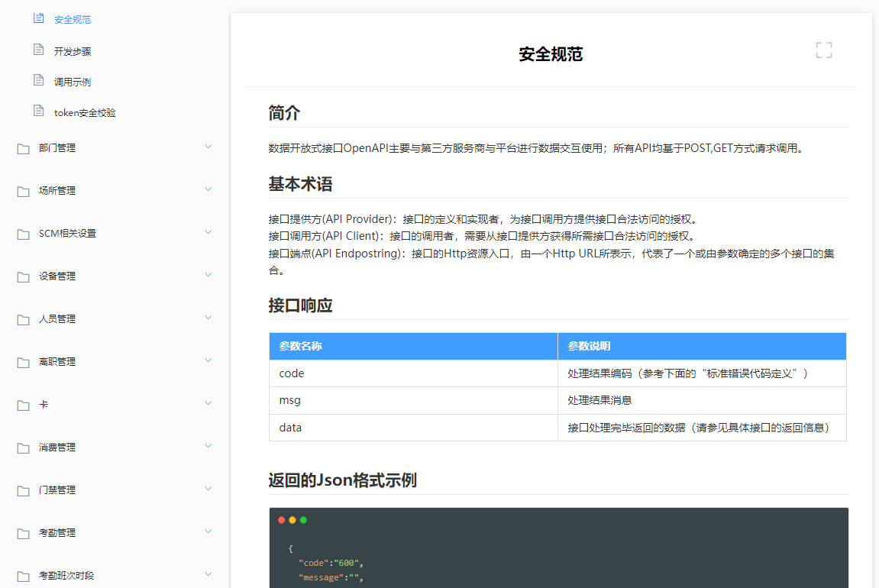Open the 开发步骤 sidebar page
The height and width of the screenshot is (588, 879).
(x=73, y=52)
